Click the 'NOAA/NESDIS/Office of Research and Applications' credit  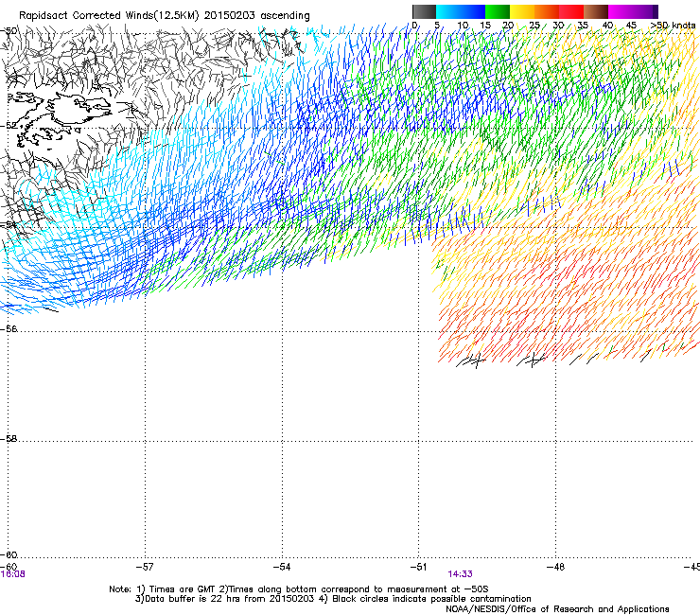(x=557, y=609)
